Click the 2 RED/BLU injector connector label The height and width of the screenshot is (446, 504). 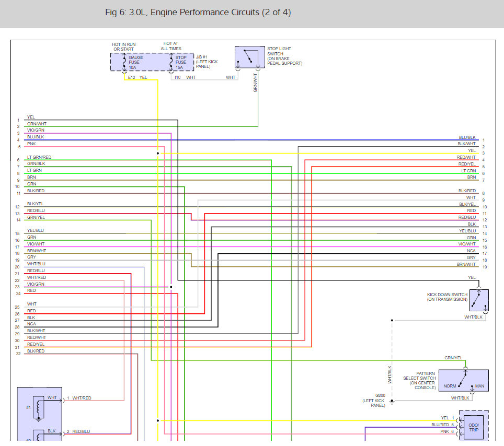point(78,431)
